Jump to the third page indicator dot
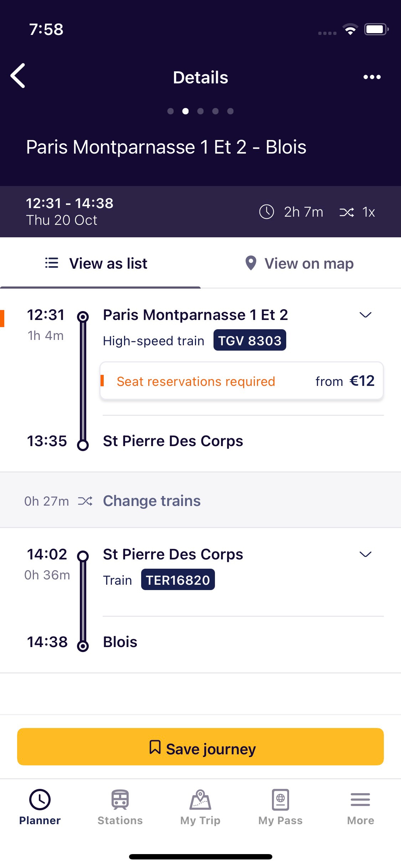 [x=200, y=111]
